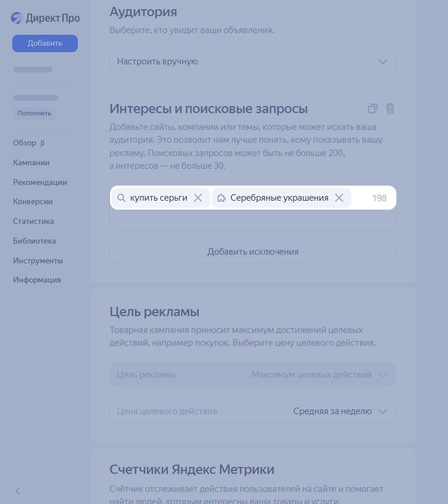Delete the interests block with trash icon
Screen dimensions: 448x504
click(390, 109)
